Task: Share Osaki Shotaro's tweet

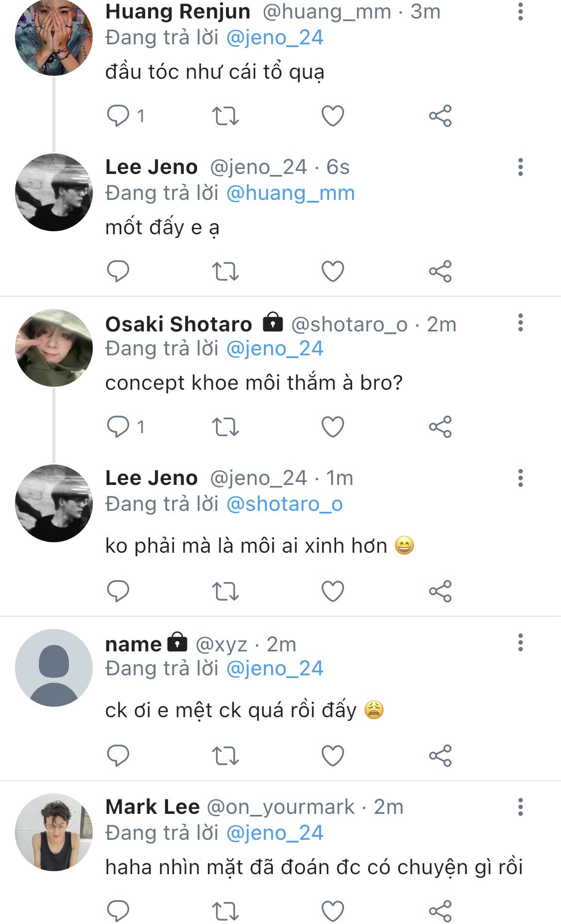Action: click(440, 427)
